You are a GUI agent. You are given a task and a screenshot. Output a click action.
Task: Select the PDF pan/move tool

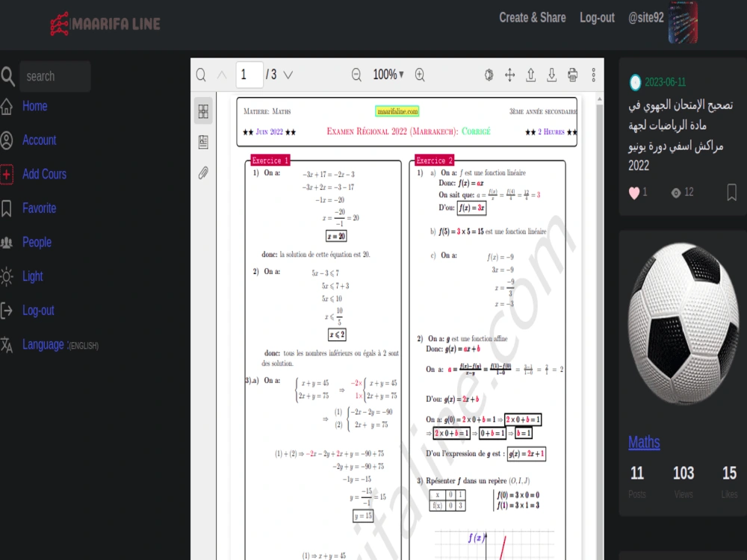(509, 75)
